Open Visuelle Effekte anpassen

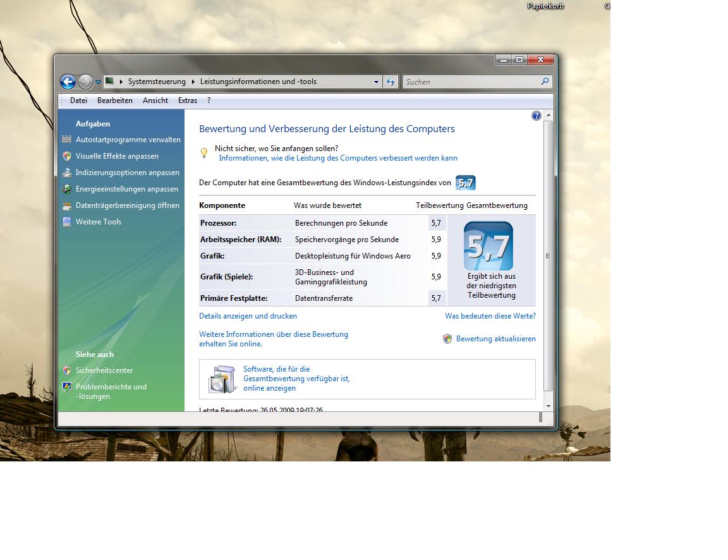click(117, 156)
